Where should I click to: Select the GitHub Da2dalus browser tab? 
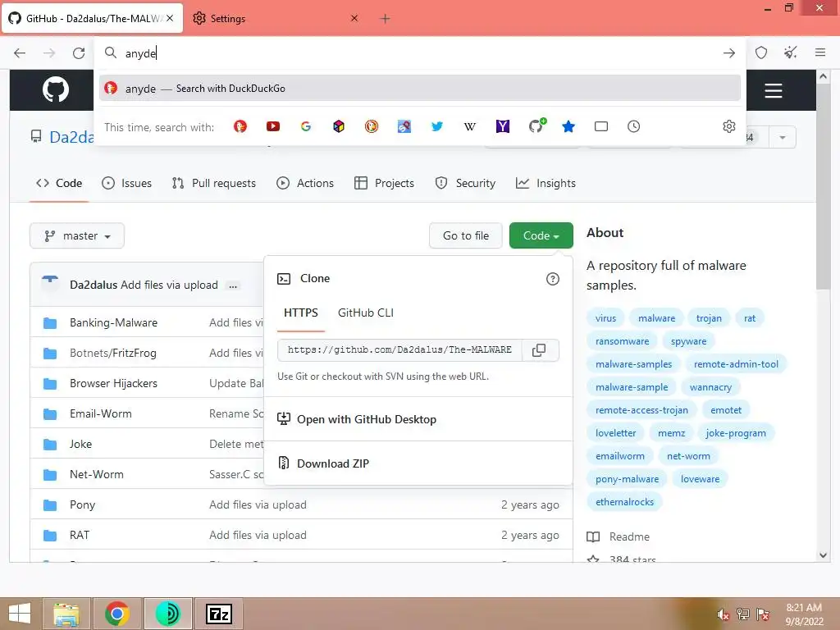click(x=92, y=19)
